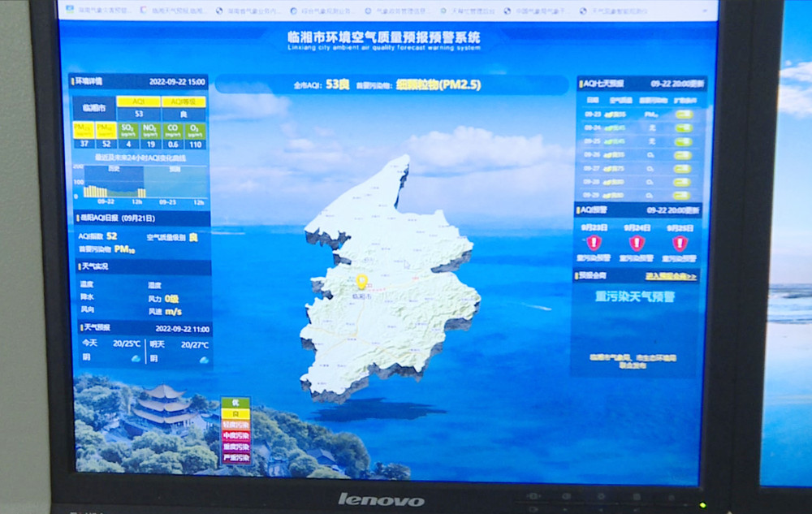Switch to the AQI等级 tab
812x514 pixels.
pos(184,102)
